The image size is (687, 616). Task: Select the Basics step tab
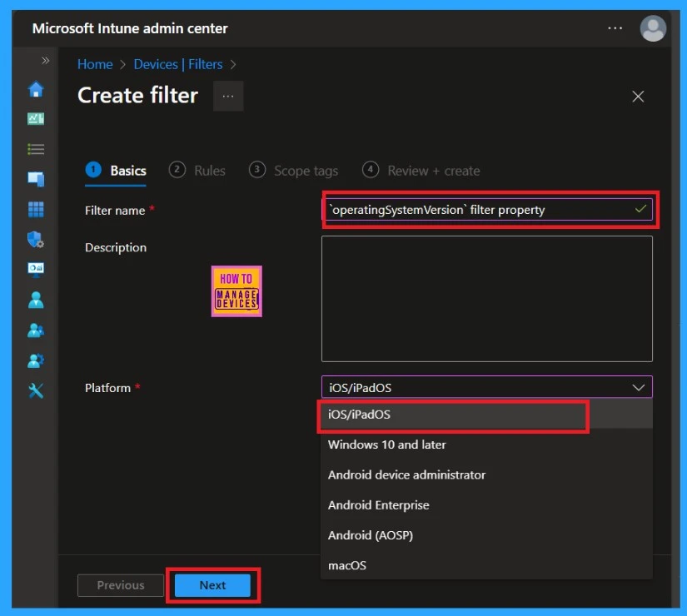click(116, 171)
